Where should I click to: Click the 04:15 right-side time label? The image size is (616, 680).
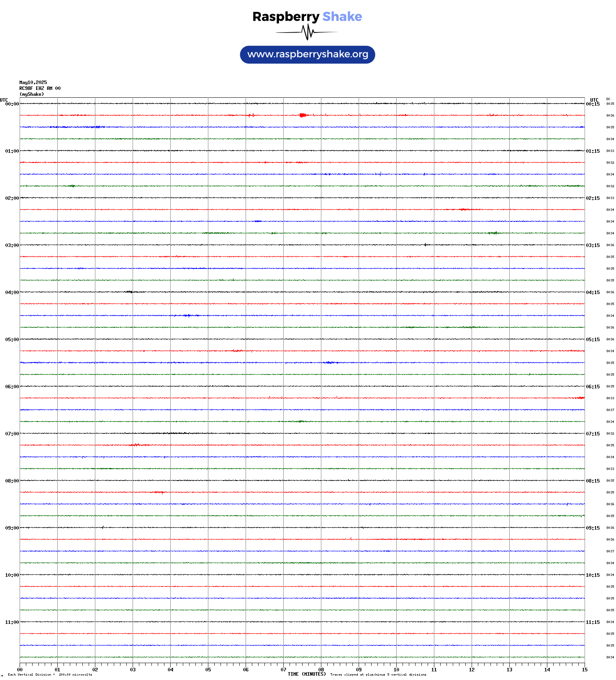[593, 292]
